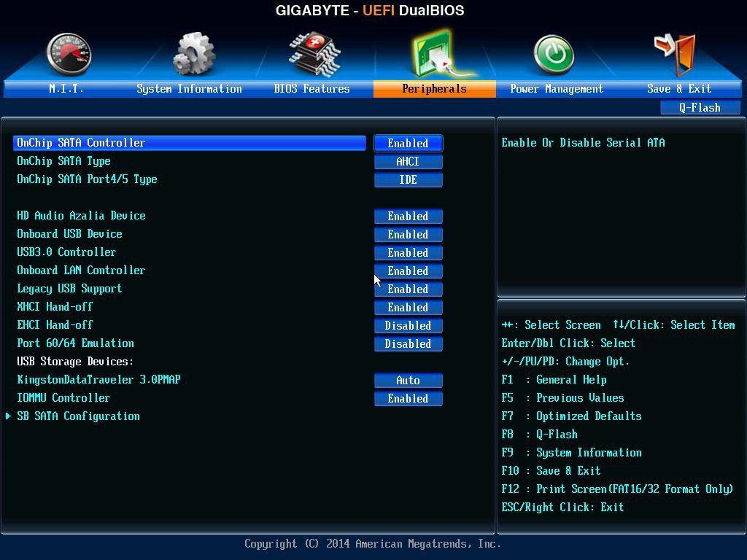Image resolution: width=747 pixels, height=560 pixels.
Task: Click the Enter/Dbl Click Select hint
Action: pyautogui.click(x=568, y=343)
